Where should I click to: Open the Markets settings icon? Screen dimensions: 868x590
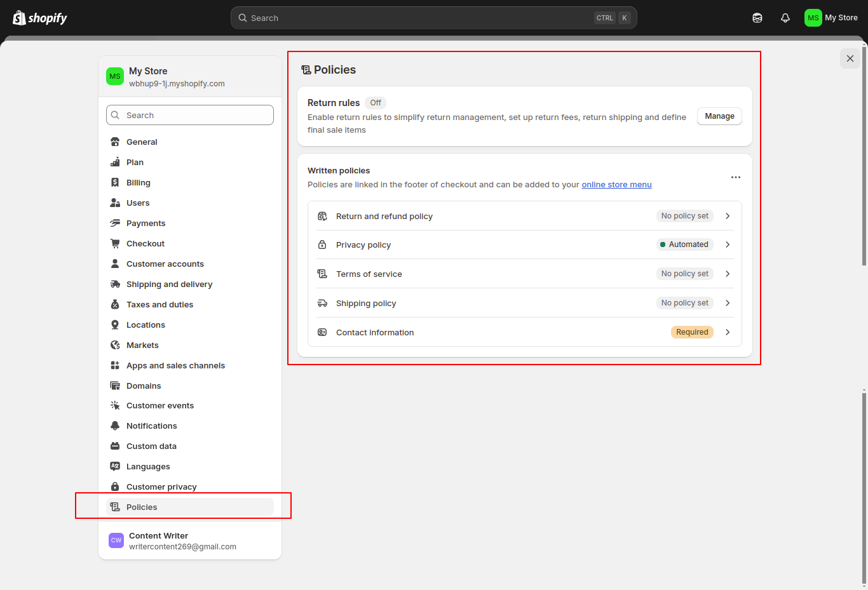click(116, 345)
